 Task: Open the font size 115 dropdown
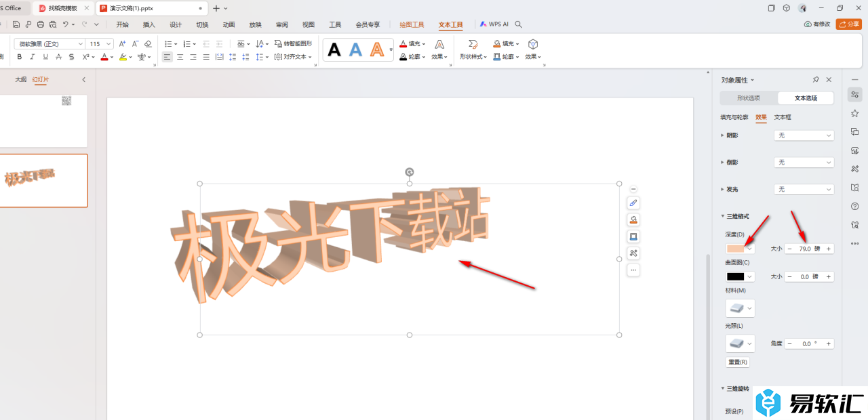pyautogui.click(x=108, y=43)
